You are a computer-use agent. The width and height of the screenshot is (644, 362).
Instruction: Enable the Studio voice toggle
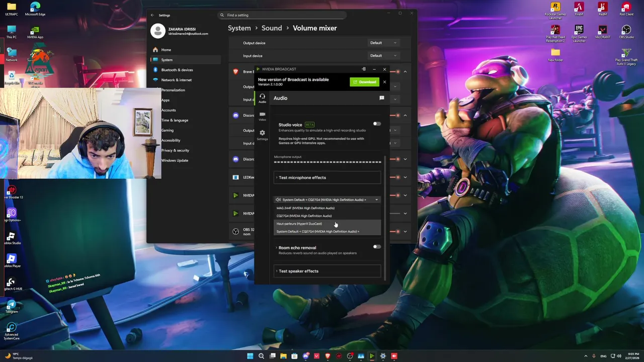376,124
